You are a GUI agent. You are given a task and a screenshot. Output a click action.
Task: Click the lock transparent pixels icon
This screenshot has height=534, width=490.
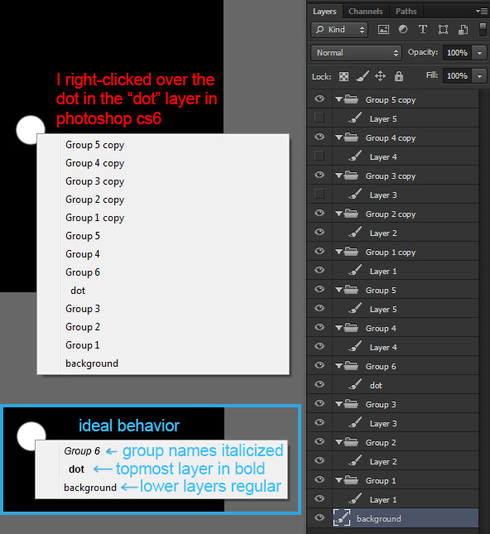click(344, 76)
